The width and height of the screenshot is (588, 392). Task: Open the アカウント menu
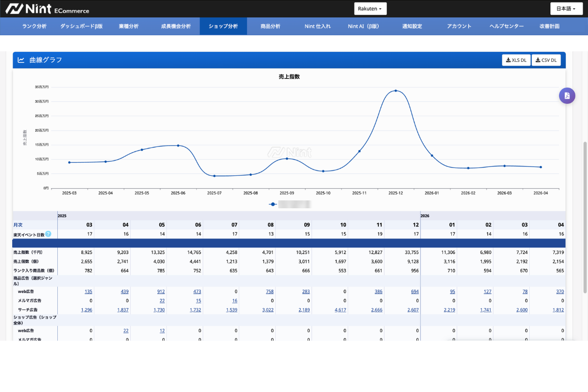click(459, 26)
